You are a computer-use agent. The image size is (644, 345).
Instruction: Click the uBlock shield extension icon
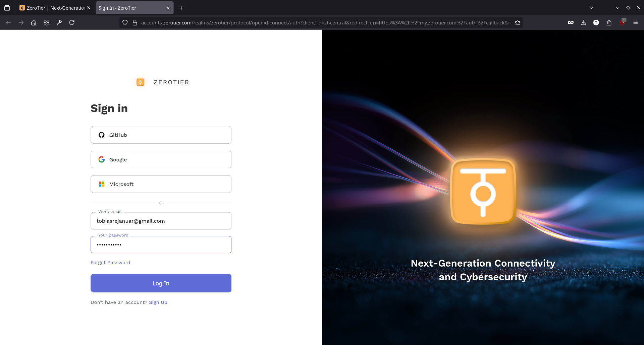622,22
